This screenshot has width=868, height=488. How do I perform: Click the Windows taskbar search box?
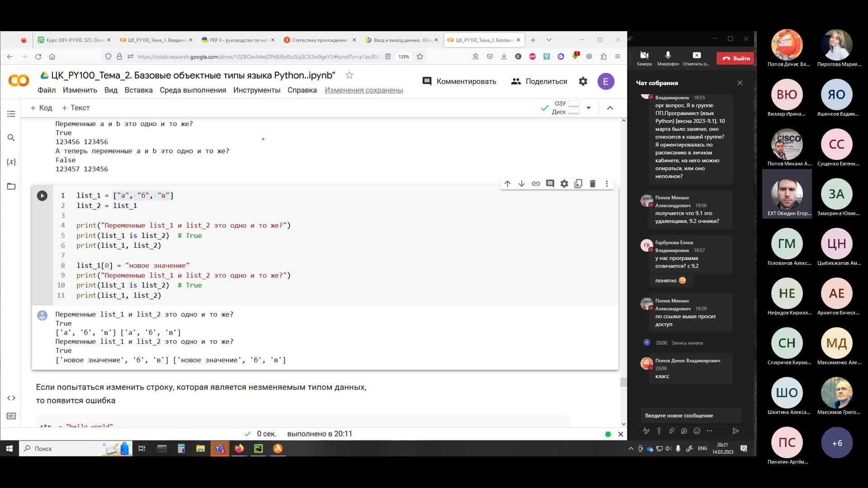75,448
